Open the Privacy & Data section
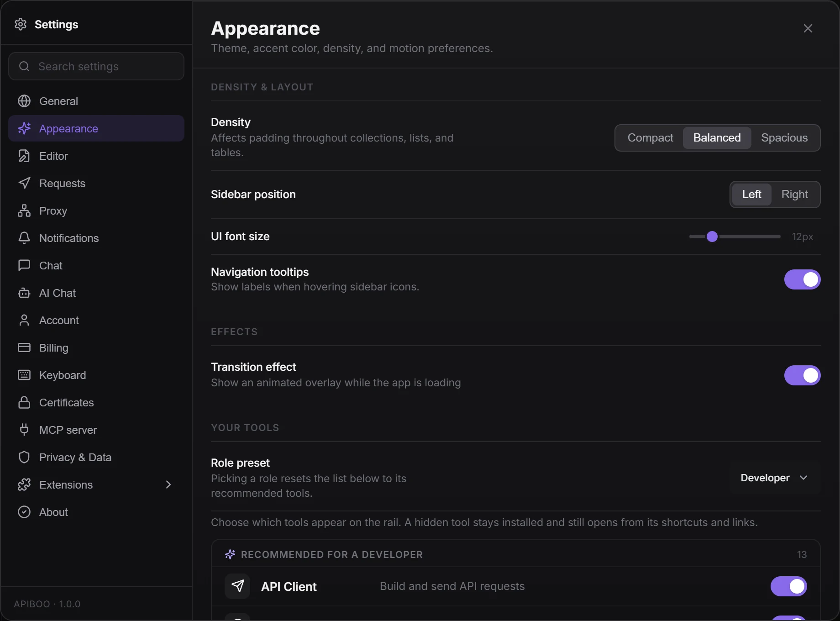The image size is (840, 621). click(x=96, y=457)
